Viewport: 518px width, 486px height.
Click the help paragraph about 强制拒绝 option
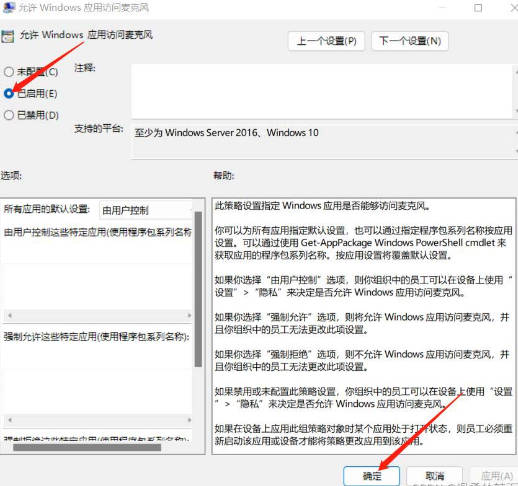click(362, 360)
